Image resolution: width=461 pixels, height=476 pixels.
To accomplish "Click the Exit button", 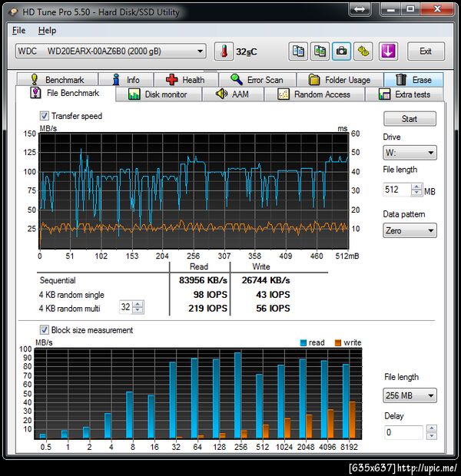I will click(x=426, y=51).
